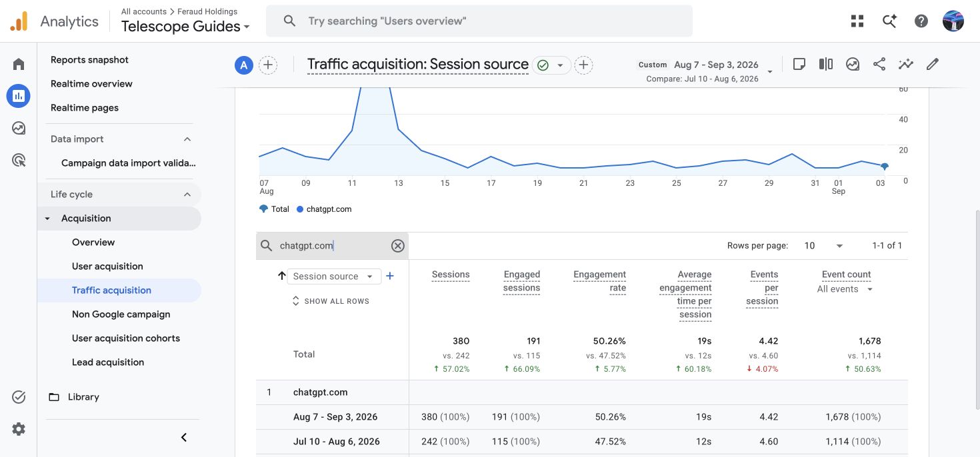This screenshot has height=457, width=980.
Task: Open the Google apps grid icon
Action: pos(857,21)
